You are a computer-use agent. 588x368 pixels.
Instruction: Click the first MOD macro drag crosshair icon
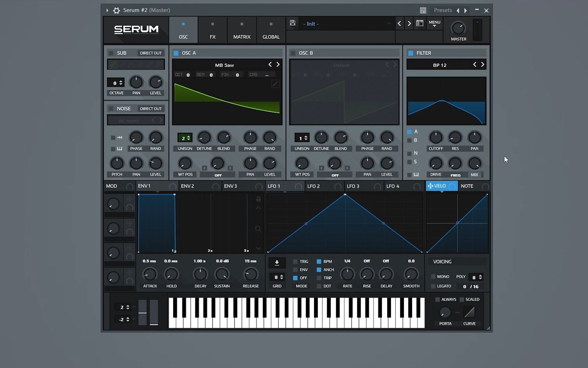pos(130,199)
